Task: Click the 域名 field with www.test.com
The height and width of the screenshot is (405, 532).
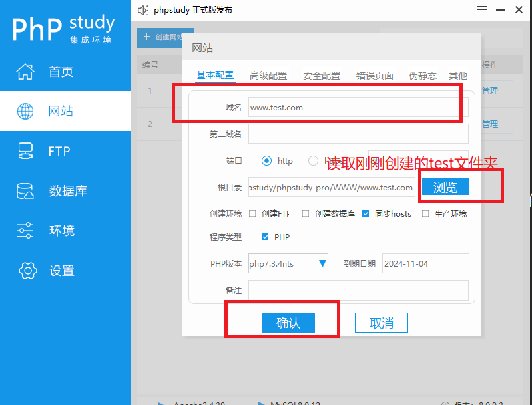Action: (358, 108)
